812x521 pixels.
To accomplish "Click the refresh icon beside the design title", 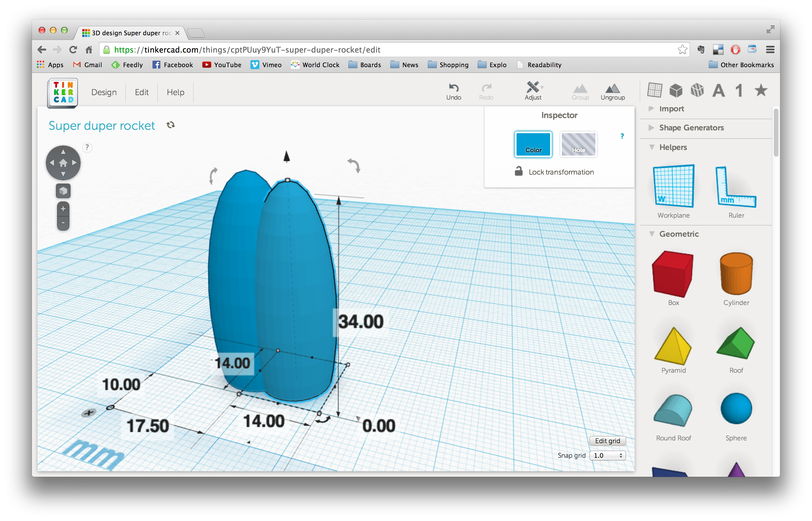I will (170, 125).
